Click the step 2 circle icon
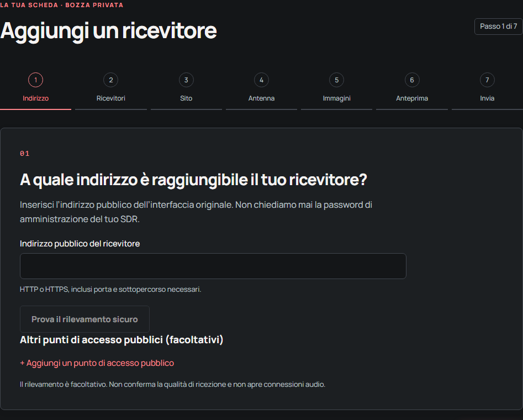Image resolution: width=523 pixels, height=420 pixels. 111,80
